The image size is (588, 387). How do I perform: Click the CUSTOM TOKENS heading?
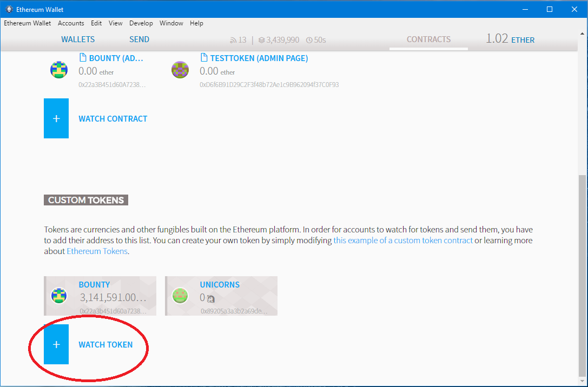pos(86,200)
